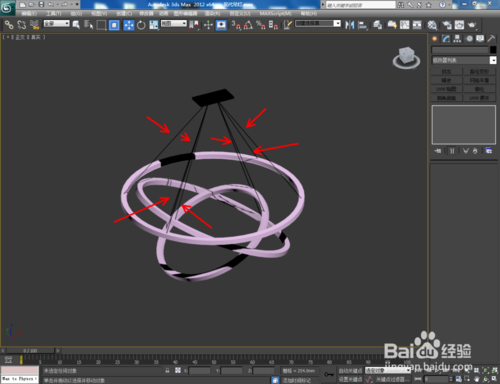Open the Curve Editor icon
Screen dimensions: 500x384
pyautogui.click(x=404, y=25)
